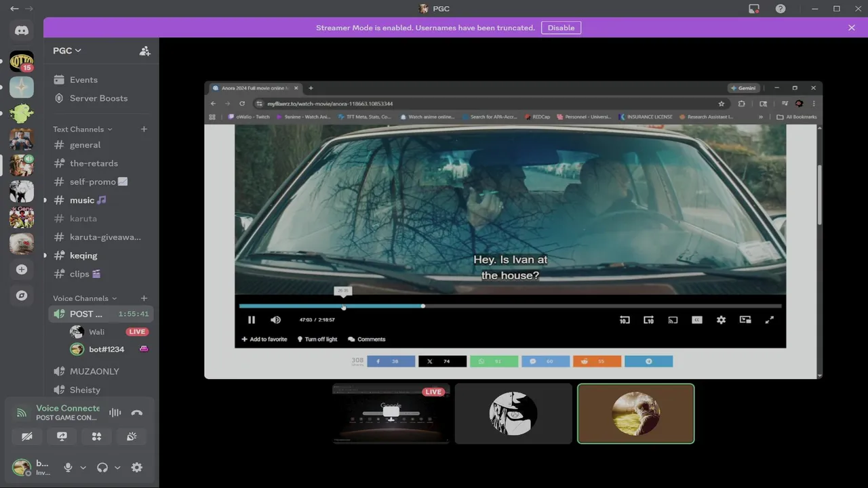Click the cast icon in video player
868x488 pixels.
[673, 320]
